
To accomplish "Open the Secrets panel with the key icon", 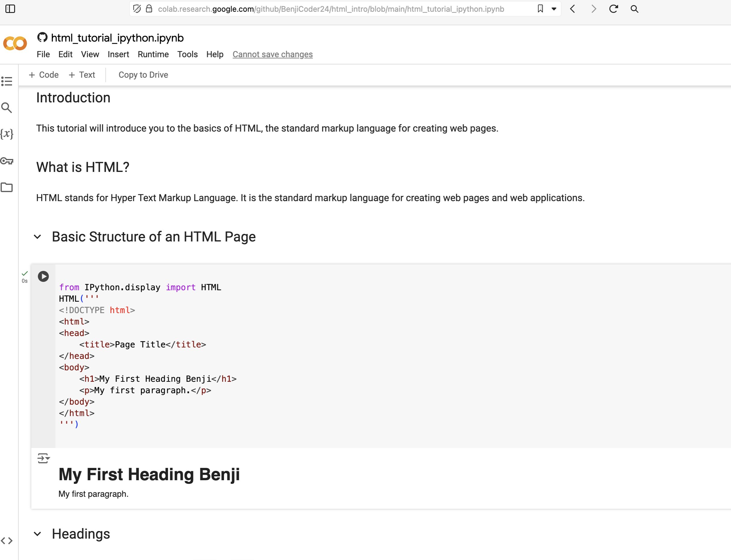I will click(x=7, y=161).
